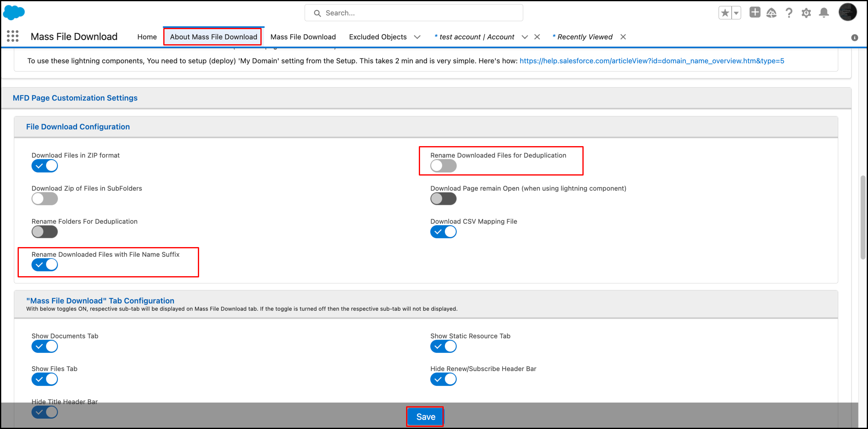Open the Help question mark icon
This screenshot has height=429, width=868.
(789, 13)
